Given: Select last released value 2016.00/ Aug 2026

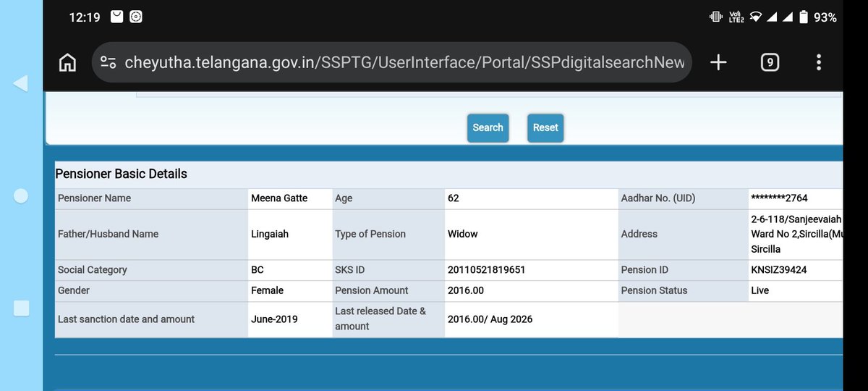Looking at the screenshot, I should point(490,319).
